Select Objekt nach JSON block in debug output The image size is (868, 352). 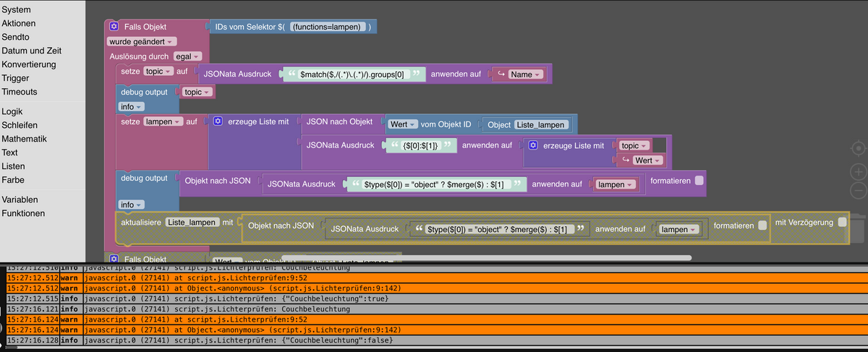[x=218, y=181]
